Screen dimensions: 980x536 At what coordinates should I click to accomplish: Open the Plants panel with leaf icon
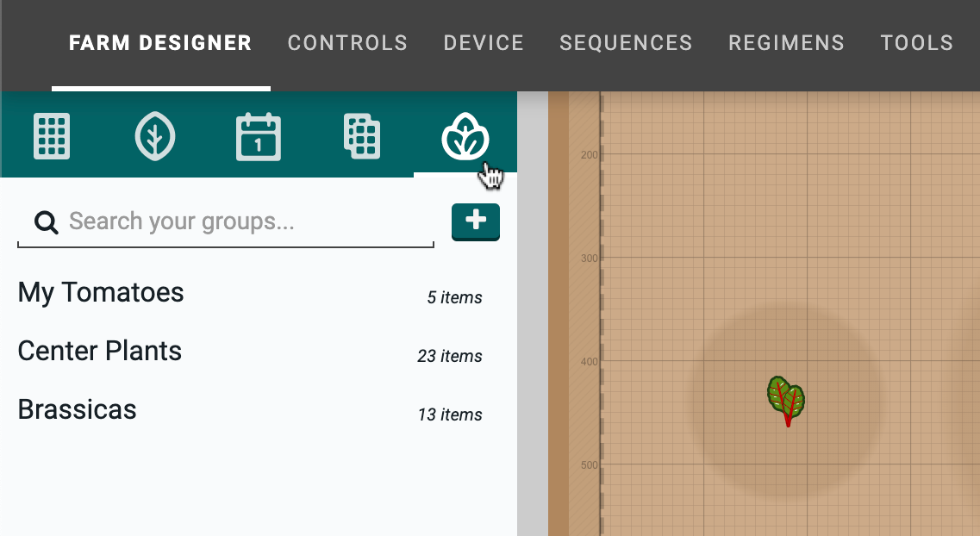tap(155, 135)
